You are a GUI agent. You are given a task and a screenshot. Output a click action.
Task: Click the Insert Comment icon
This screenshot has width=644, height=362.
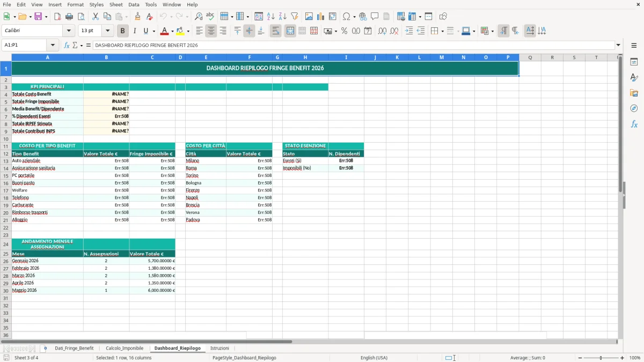(x=375, y=17)
